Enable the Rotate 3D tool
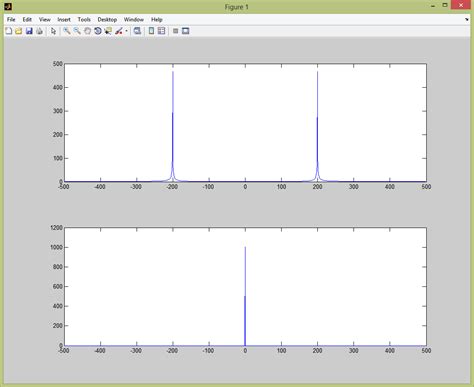474x387 pixels. [98, 31]
